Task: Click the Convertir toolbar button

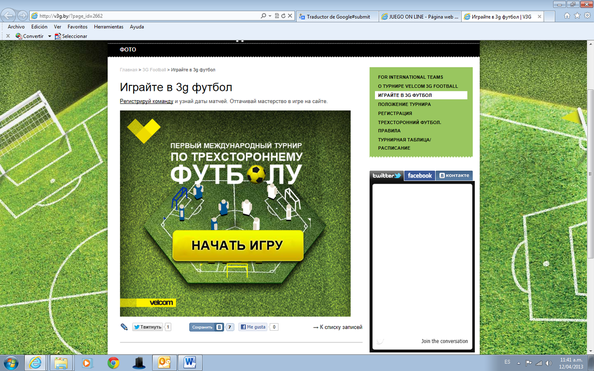Action: click(x=29, y=36)
